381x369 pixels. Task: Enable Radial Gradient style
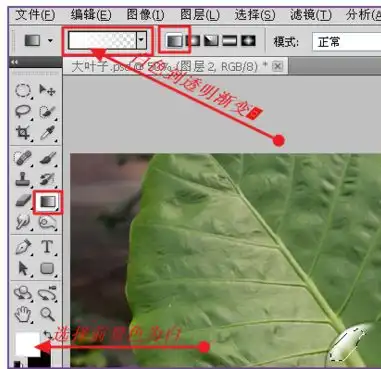click(193, 41)
